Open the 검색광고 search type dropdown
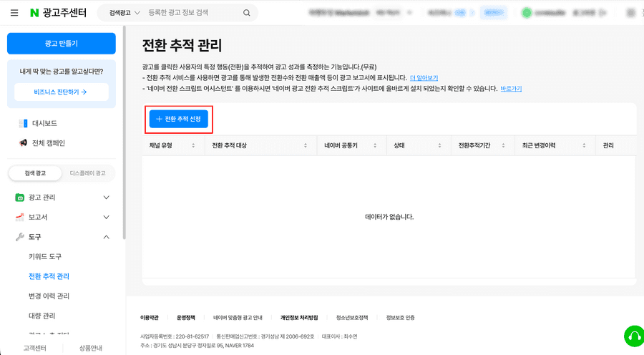Screen dimensions: 644x355 tap(125, 13)
